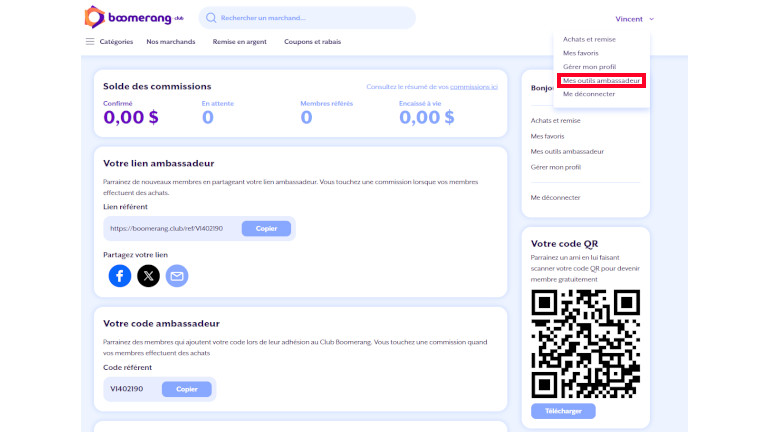Screen dimensions: 768x432
Task: Collapse the Vincent account dropdown
Action: (635, 18)
